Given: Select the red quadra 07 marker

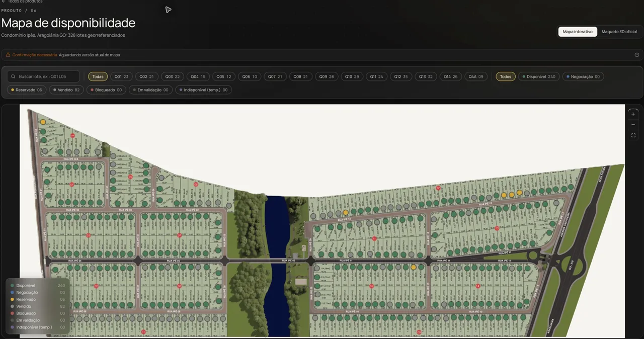Looking at the screenshot, I should pos(180,235).
